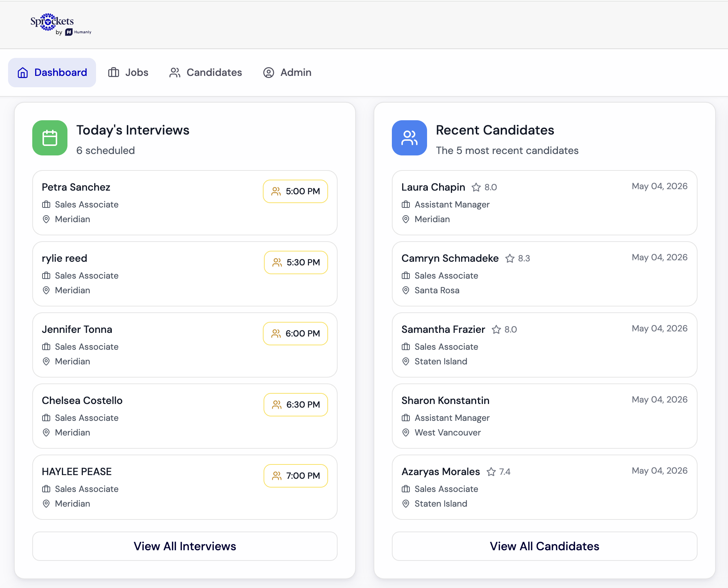Click the briefcase icon in Jennifer Tonna's card
Image resolution: width=728 pixels, height=588 pixels.
click(x=46, y=347)
